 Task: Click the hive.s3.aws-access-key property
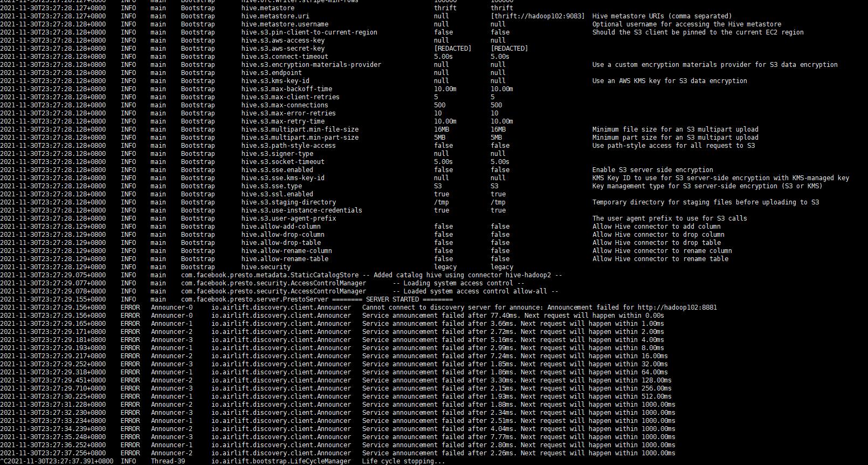[283, 40]
